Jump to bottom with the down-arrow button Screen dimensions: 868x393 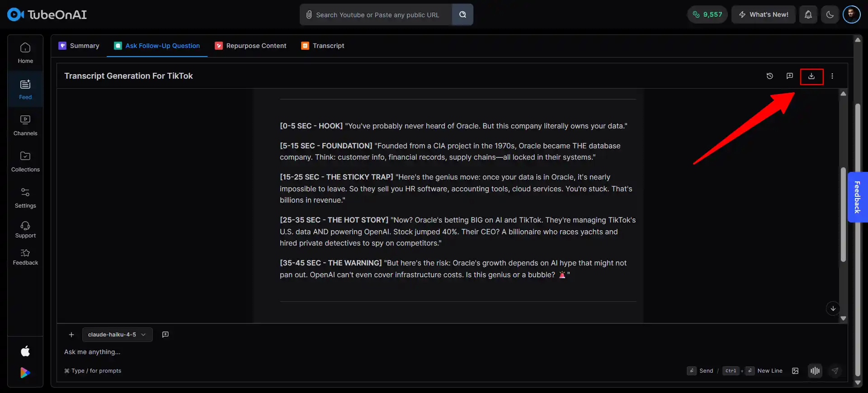click(833, 308)
